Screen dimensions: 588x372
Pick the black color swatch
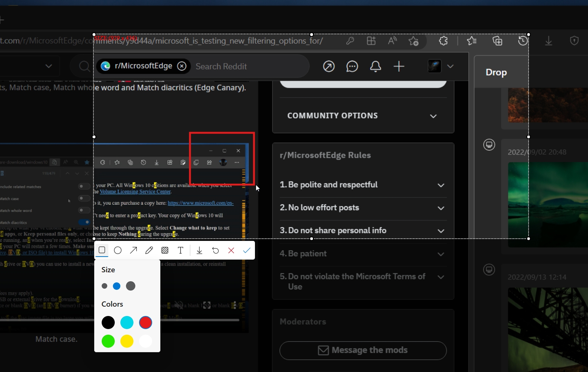(x=108, y=322)
